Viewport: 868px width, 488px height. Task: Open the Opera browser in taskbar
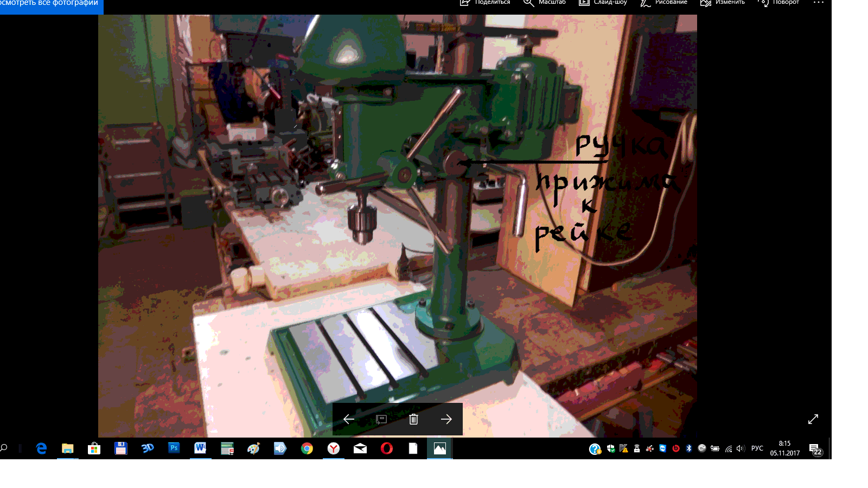386,448
